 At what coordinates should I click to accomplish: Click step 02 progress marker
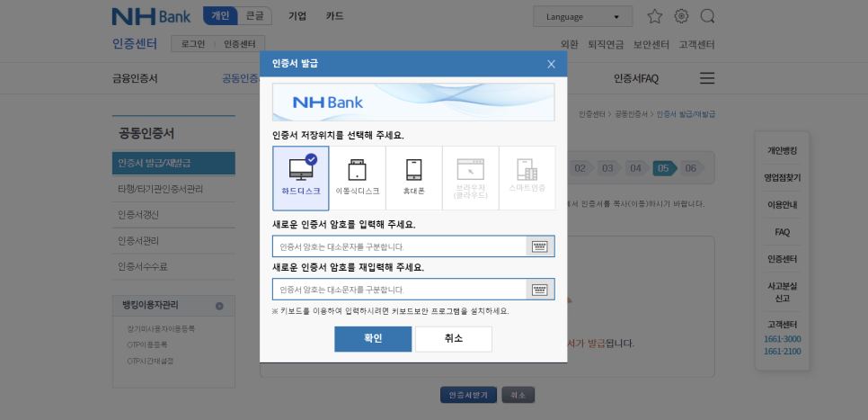581,168
